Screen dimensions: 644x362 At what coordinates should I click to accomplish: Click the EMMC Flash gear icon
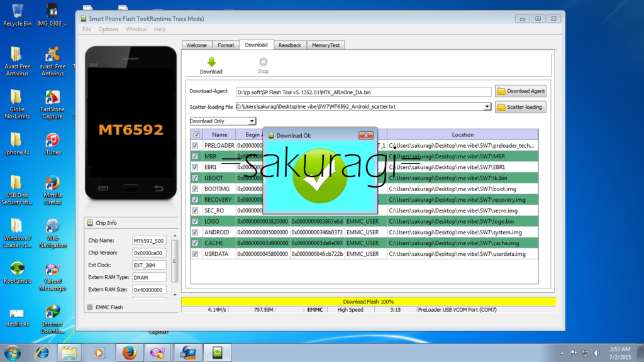[x=90, y=307]
